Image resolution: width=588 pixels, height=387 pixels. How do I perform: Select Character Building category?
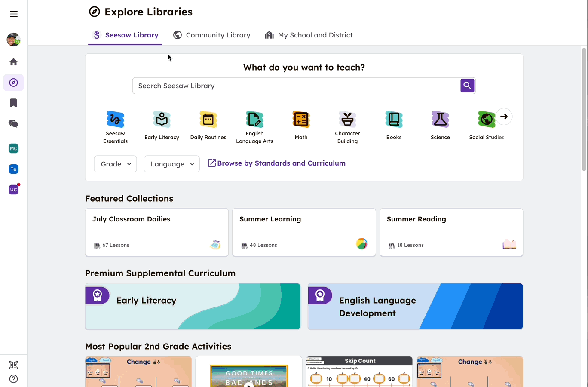[347, 127]
